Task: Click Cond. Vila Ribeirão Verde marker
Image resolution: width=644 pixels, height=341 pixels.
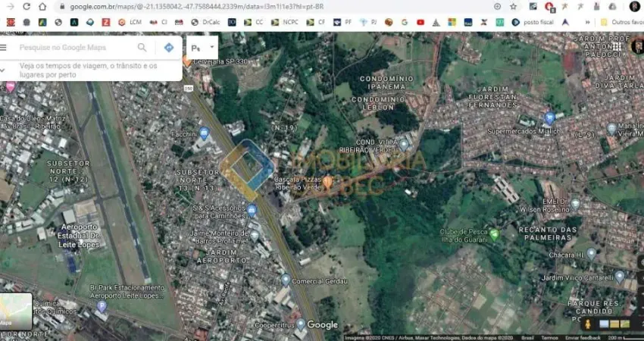Action: 403,145
